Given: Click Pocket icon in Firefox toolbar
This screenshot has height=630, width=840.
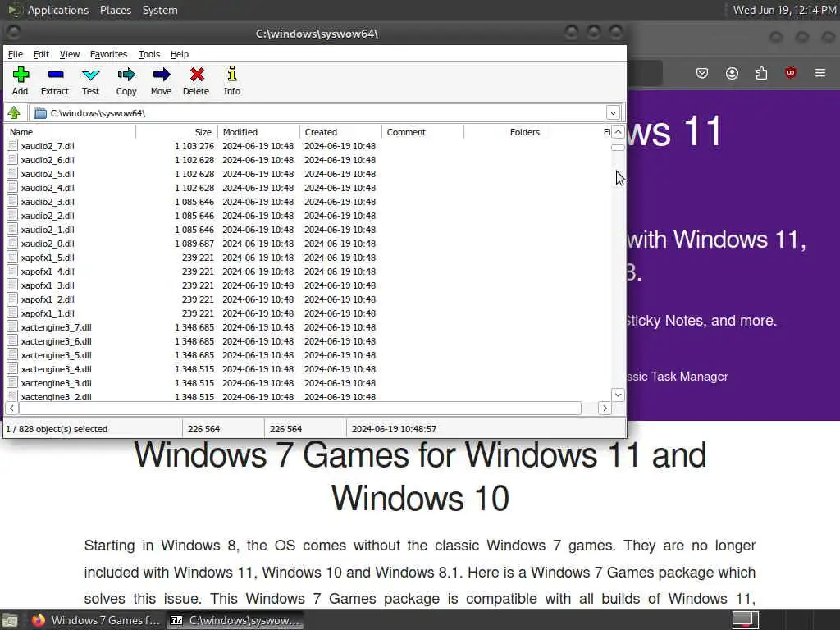Looking at the screenshot, I should [702, 73].
